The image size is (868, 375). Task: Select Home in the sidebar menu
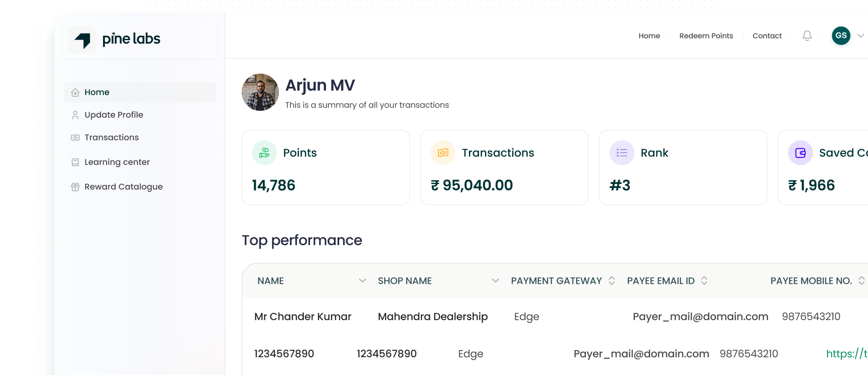click(x=140, y=92)
